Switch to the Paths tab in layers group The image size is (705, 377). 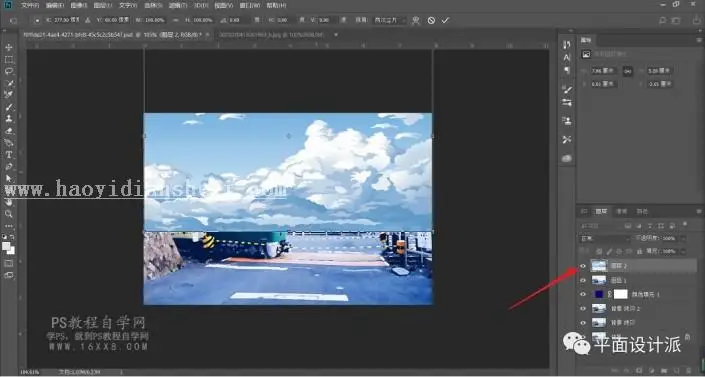coord(642,211)
